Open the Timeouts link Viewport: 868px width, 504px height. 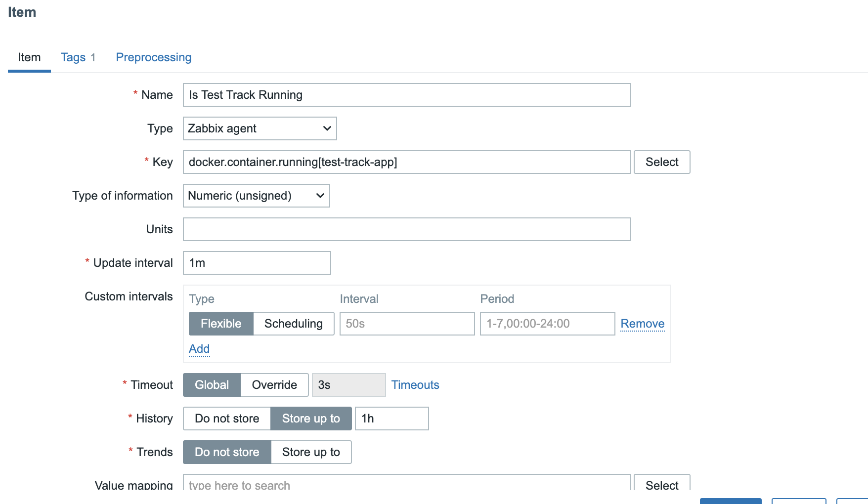pyautogui.click(x=415, y=385)
